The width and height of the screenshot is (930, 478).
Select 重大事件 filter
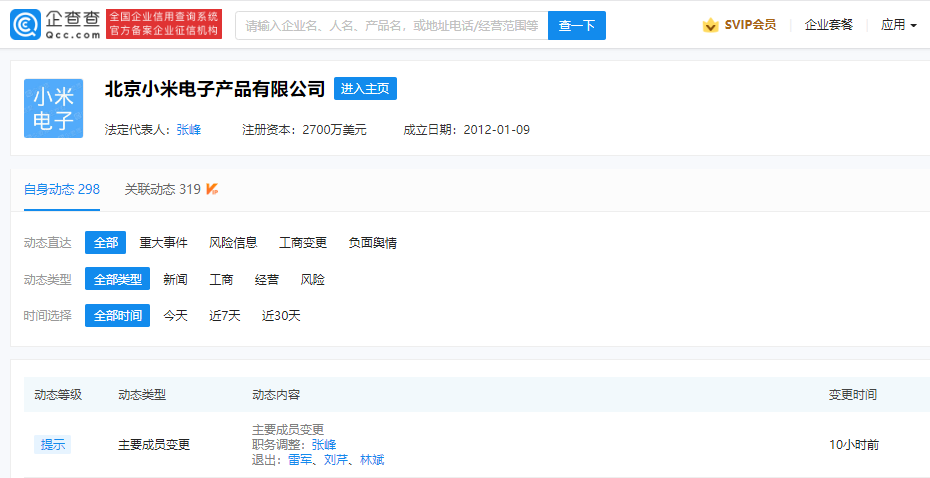164,243
